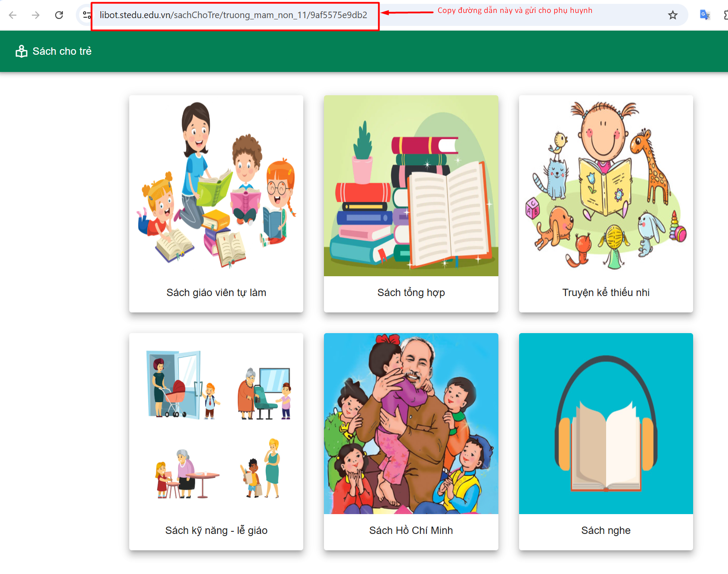728x574 pixels.
Task: Choose the 'Sách tổng hợp' category title
Action: point(411,293)
